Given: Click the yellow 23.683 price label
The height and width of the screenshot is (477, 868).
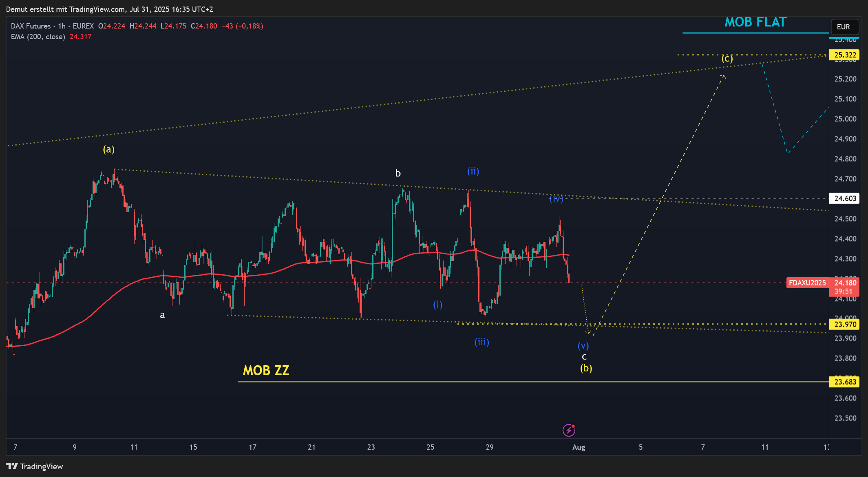Looking at the screenshot, I should point(845,382).
